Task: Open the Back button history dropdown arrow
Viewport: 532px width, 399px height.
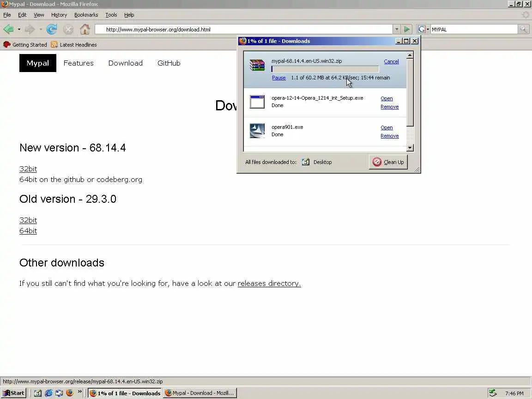Action: point(19,30)
